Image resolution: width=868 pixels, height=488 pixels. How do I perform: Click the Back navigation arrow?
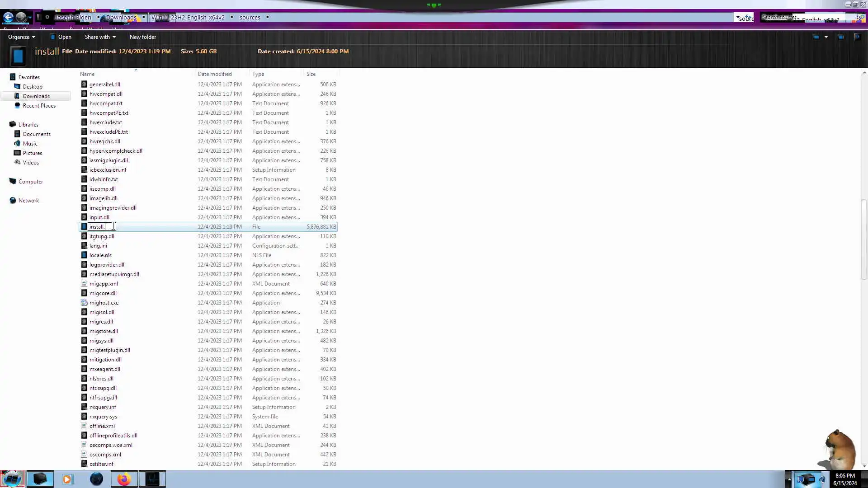8,18
